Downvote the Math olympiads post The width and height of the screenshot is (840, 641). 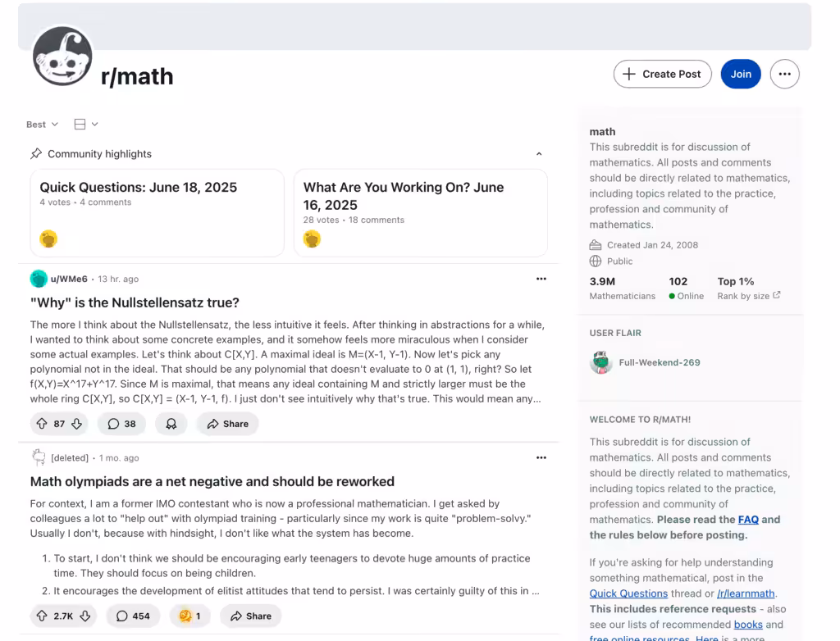[84, 616]
